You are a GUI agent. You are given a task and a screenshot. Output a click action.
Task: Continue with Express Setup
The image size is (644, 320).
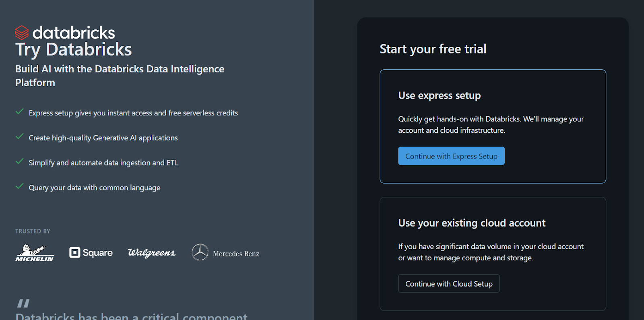[451, 156]
